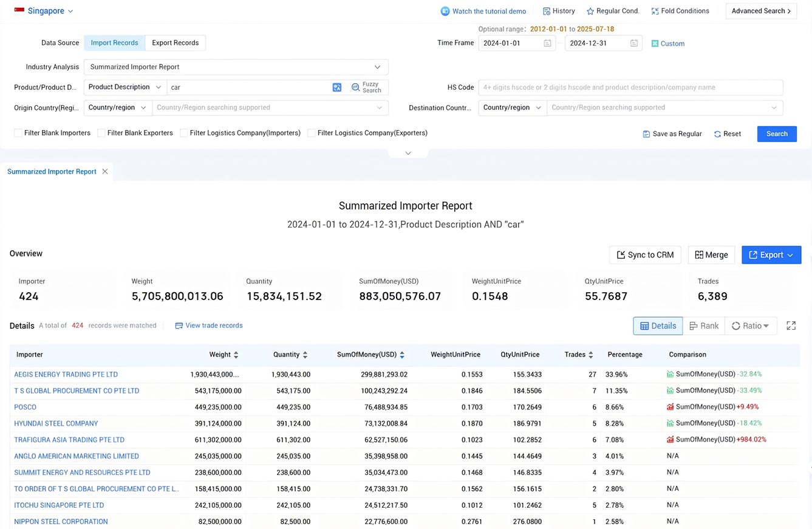Click comparison chart icon in TRAFIGURA row

tap(670, 440)
